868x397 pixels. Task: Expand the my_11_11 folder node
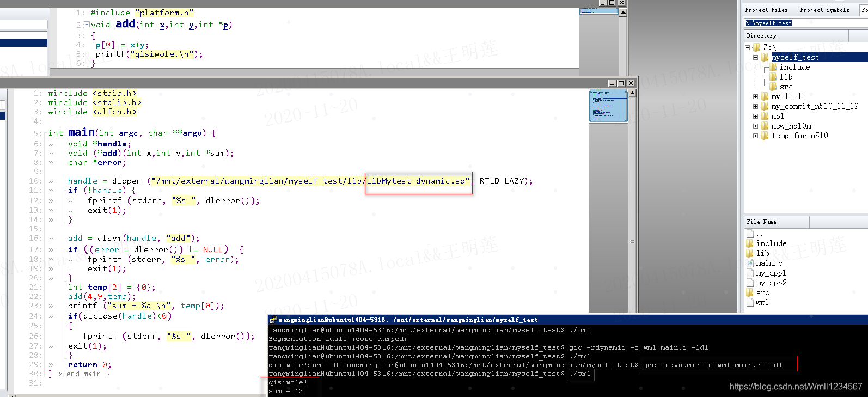(755, 96)
